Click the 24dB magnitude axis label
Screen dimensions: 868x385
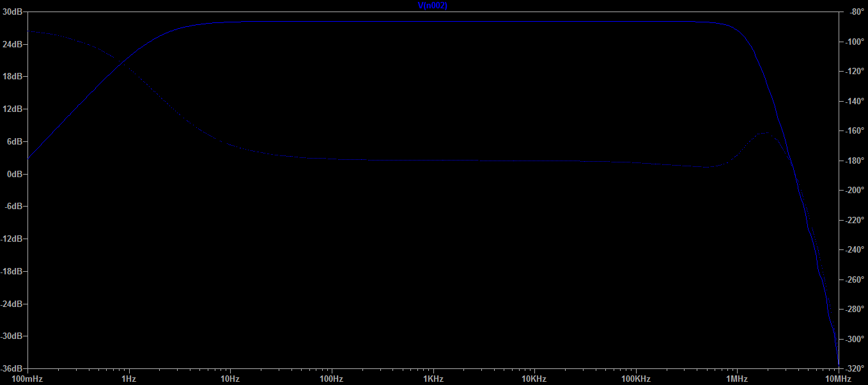(x=13, y=44)
